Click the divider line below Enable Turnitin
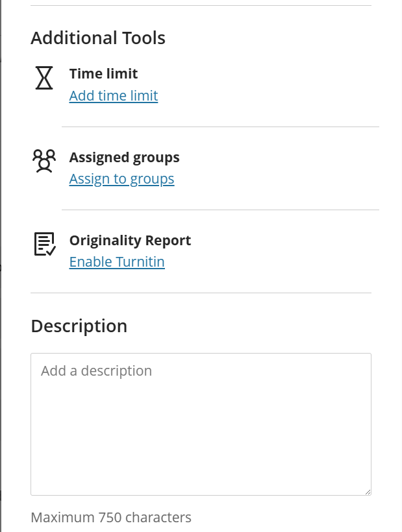The image size is (402, 532). point(201,293)
